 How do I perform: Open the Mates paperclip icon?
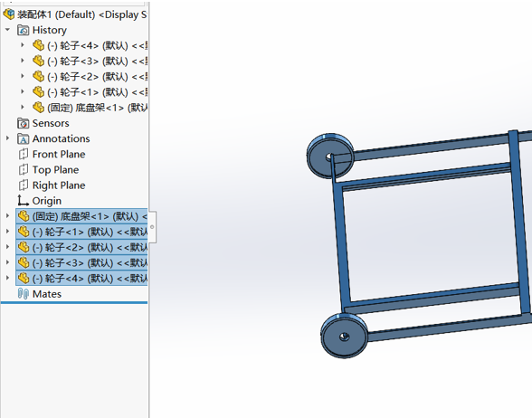pyautogui.click(x=24, y=294)
